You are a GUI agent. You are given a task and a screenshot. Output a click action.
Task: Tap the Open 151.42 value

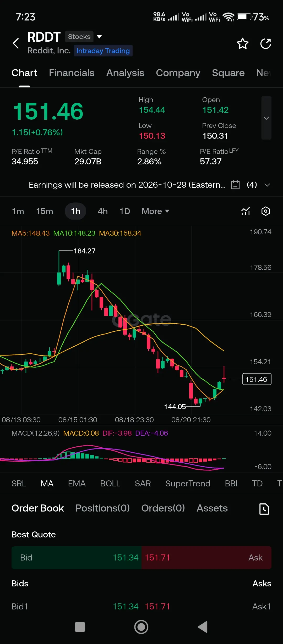[215, 110]
